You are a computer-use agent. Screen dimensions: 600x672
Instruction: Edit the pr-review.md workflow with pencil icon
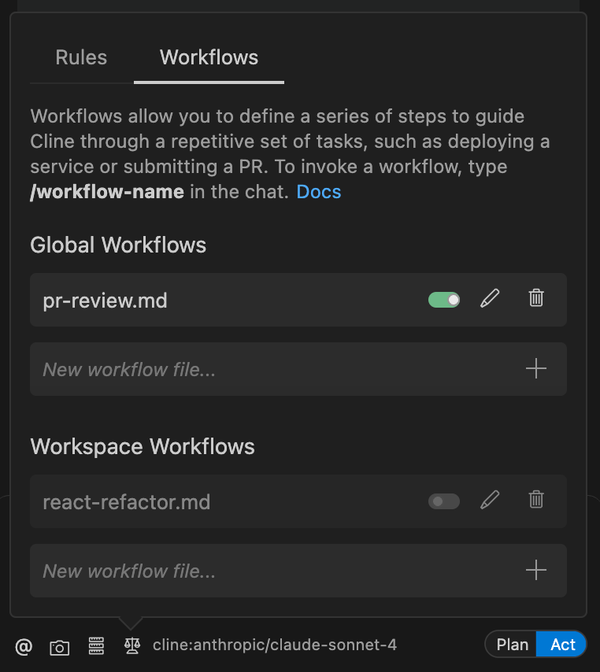click(489, 299)
